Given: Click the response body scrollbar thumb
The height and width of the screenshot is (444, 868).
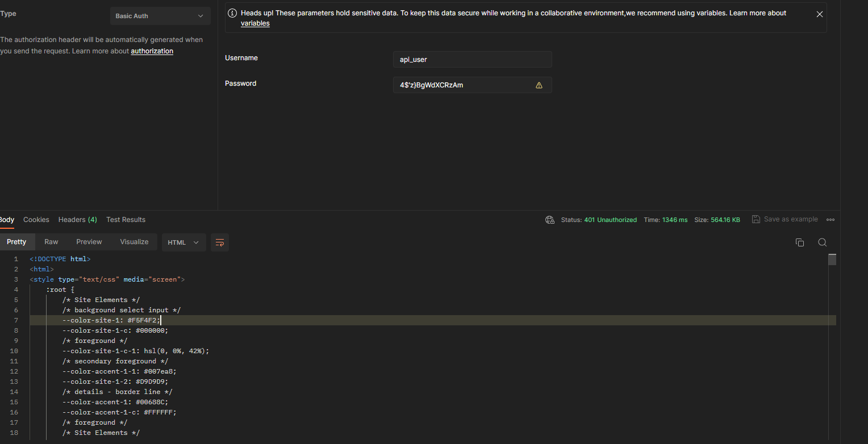Looking at the screenshot, I should point(832,259).
